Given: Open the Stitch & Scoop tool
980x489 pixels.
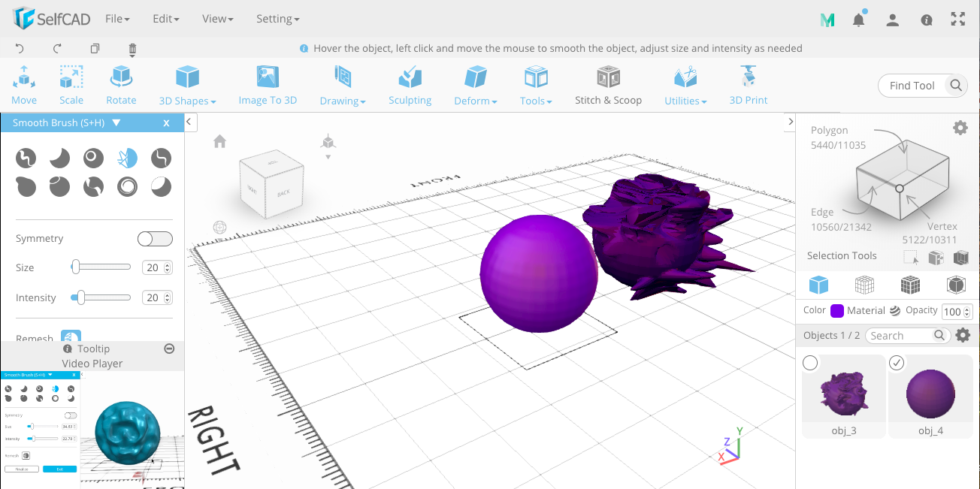Looking at the screenshot, I should [608, 84].
